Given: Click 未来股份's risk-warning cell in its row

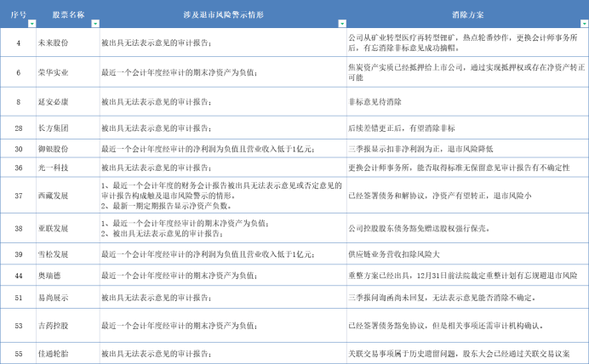Looking at the screenshot, I should click(223, 43).
